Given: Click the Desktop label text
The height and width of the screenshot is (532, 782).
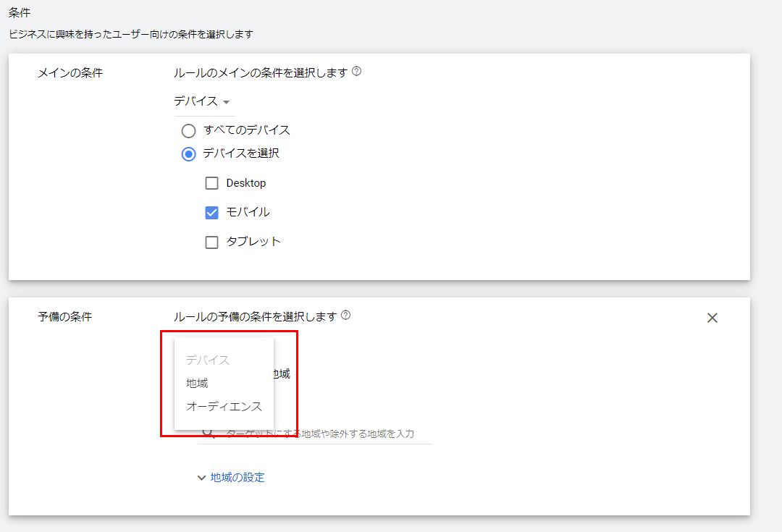Looking at the screenshot, I should (245, 183).
